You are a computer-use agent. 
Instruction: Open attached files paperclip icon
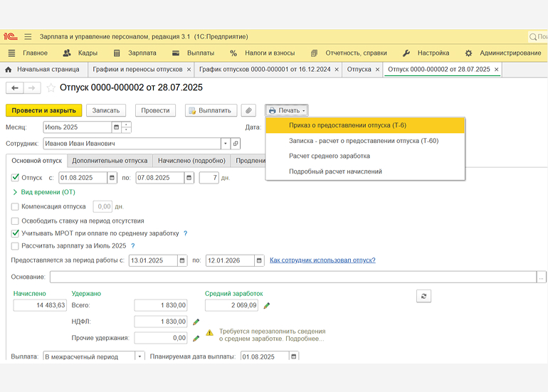click(x=248, y=110)
